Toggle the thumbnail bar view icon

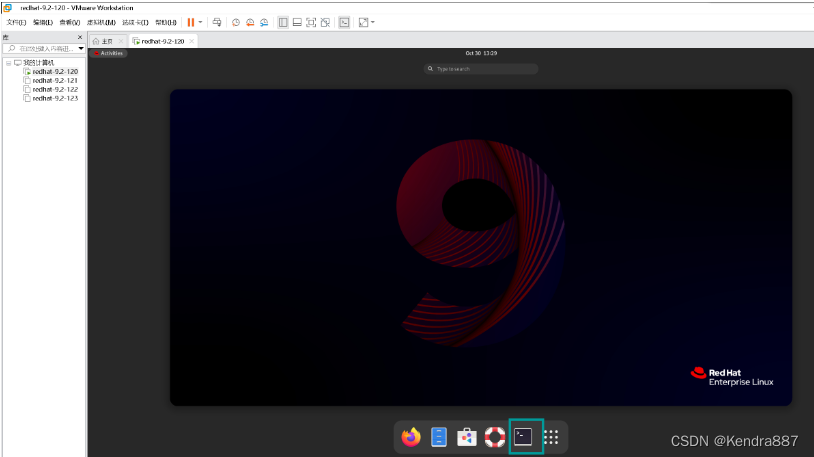[297, 22]
